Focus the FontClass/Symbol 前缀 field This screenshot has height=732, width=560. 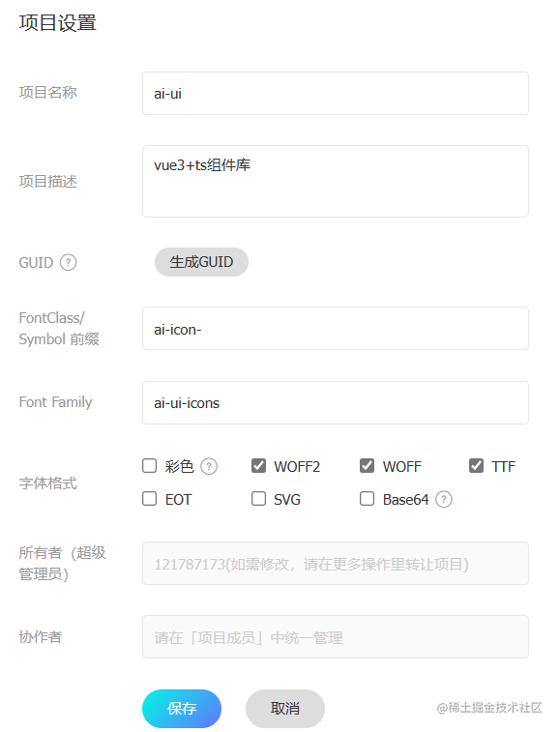pyautogui.click(x=336, y=328)
